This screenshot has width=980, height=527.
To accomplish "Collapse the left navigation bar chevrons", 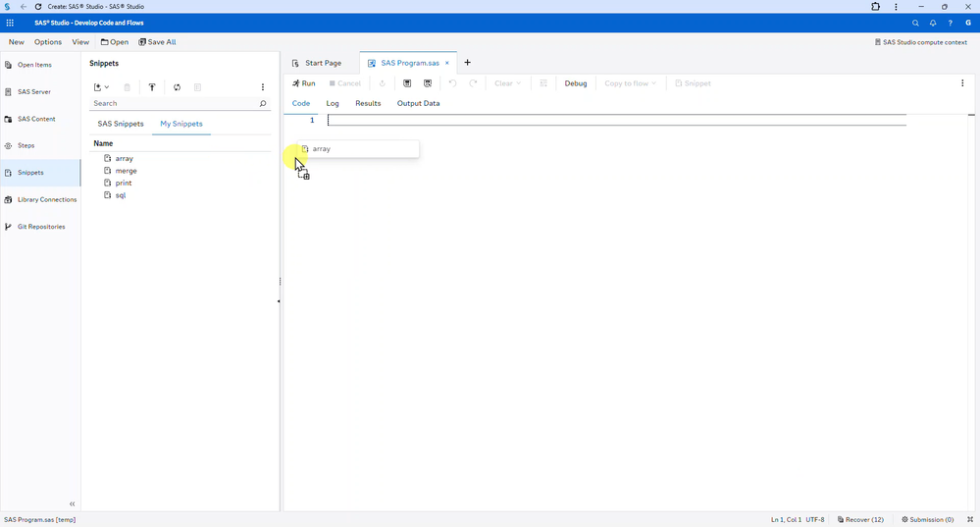I will 72,503.
